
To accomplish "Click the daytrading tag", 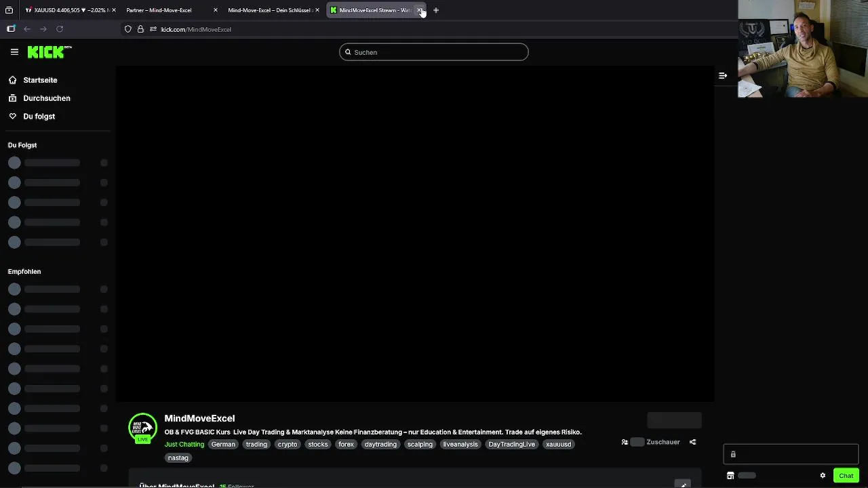I will tap(380, 445).
